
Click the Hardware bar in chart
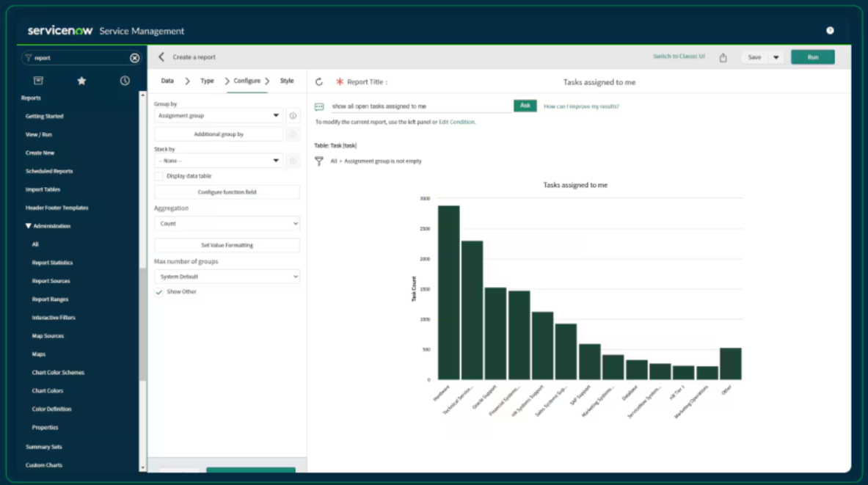[448, 292]
